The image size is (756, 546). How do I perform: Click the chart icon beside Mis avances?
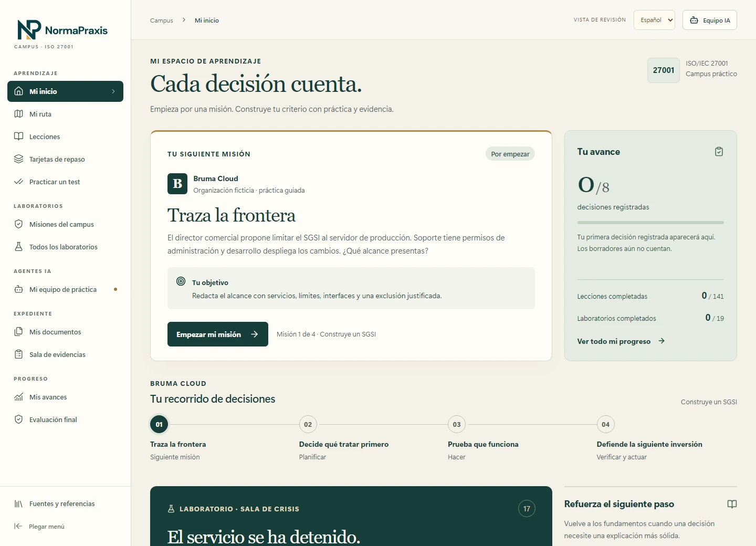tap(19, 397)
